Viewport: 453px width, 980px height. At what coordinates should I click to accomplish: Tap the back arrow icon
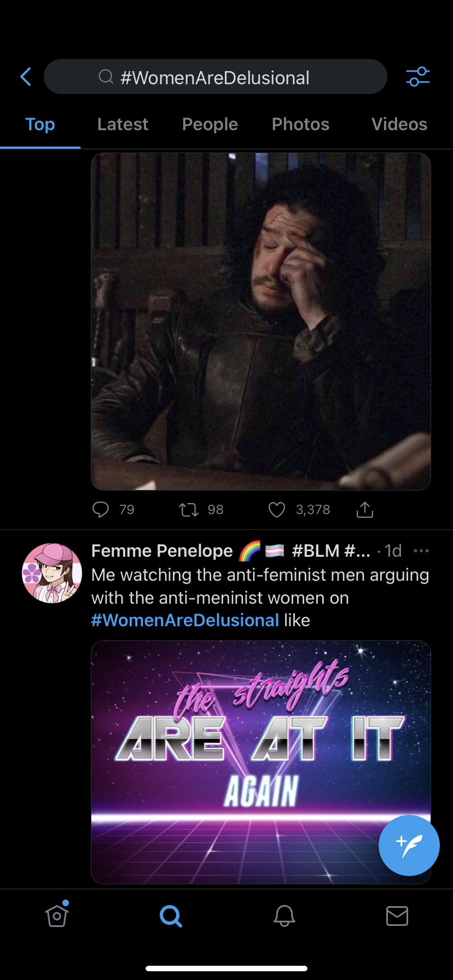[x=26, y=77]
